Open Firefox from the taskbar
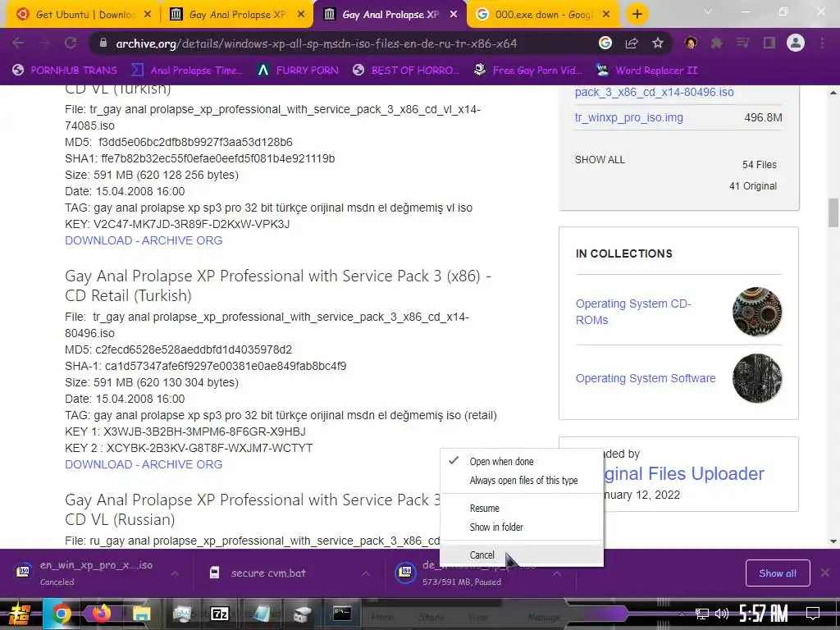The height and width of the screenshot is (630, 840). tap(101, 614)
